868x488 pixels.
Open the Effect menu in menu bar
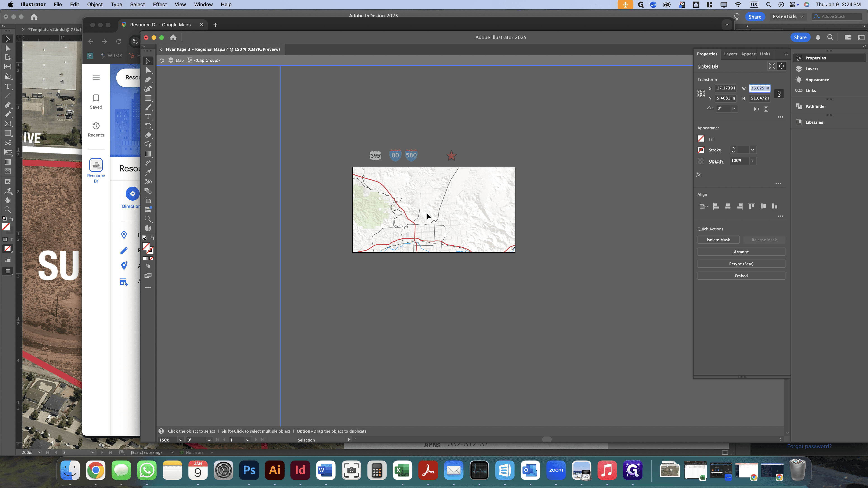(160, 4)
